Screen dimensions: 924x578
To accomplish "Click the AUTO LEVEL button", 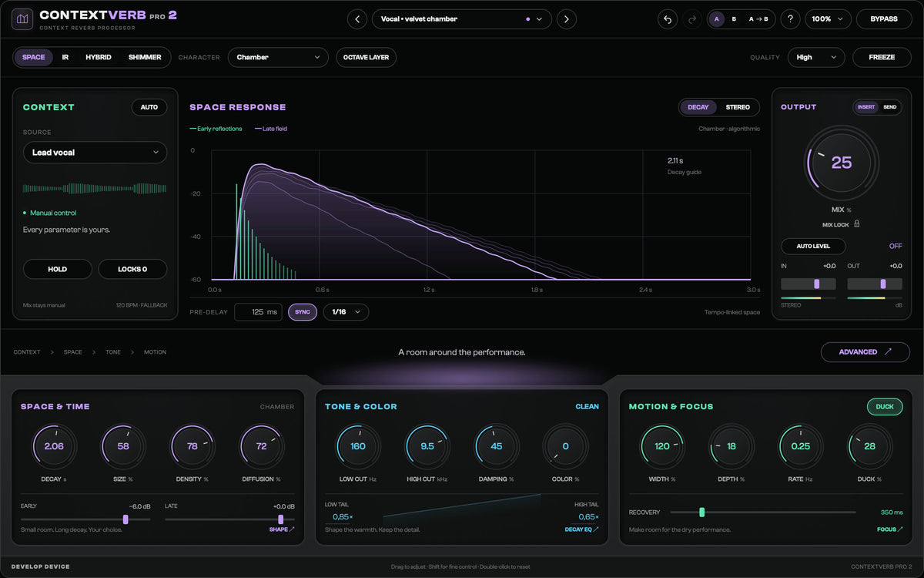I will click(x=813, y=247).
